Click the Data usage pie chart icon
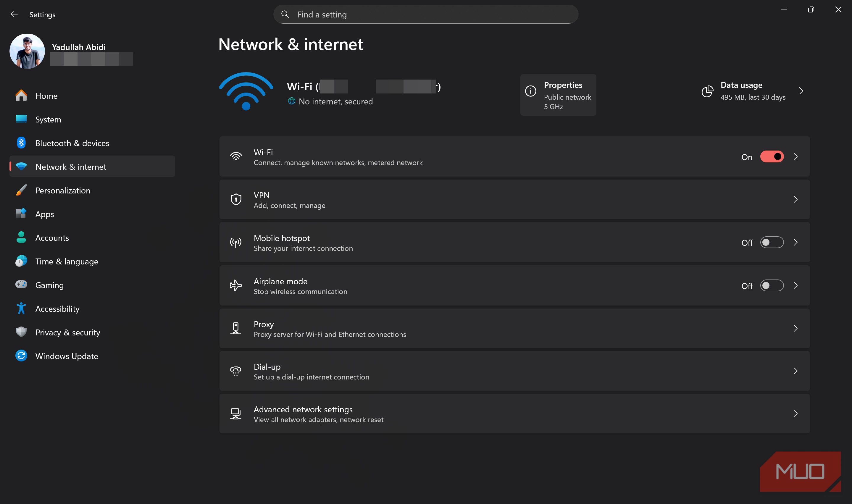The image size is (852, 504). 707,91
